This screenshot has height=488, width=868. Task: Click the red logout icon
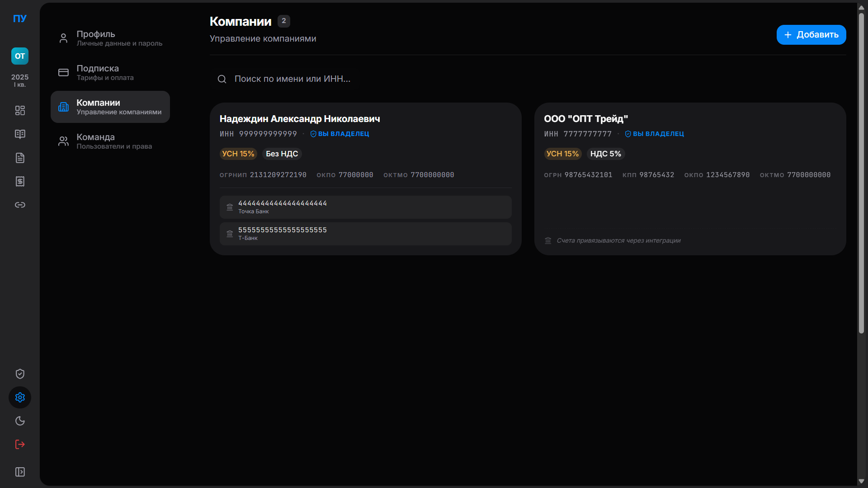(20, 444)
